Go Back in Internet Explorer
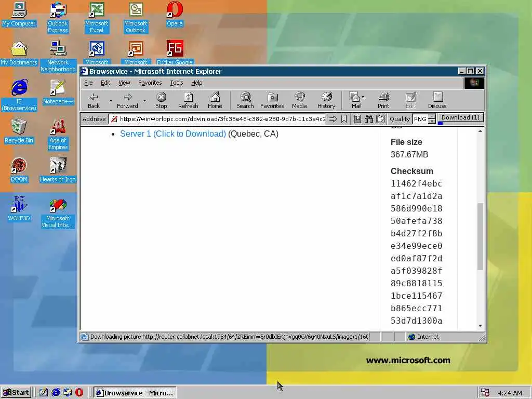Screen dimensions: 532x399 pyautogui.click(x=94, y=101)
